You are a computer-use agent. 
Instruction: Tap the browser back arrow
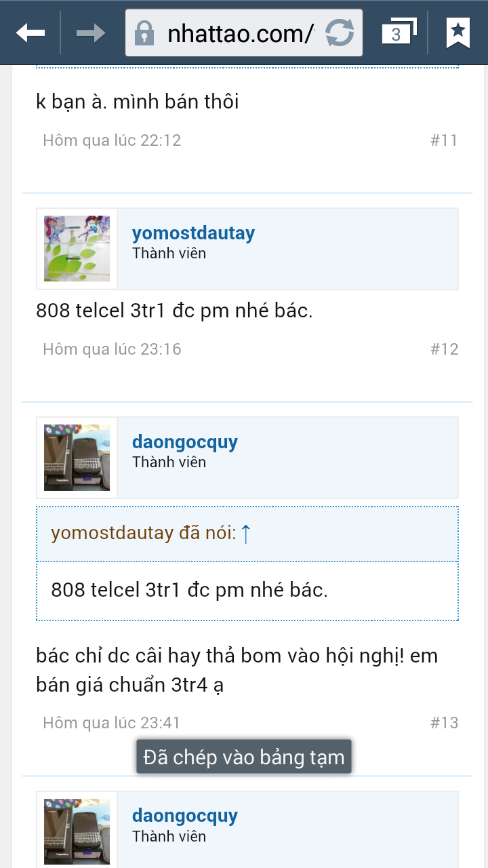(x=30, y=32)
